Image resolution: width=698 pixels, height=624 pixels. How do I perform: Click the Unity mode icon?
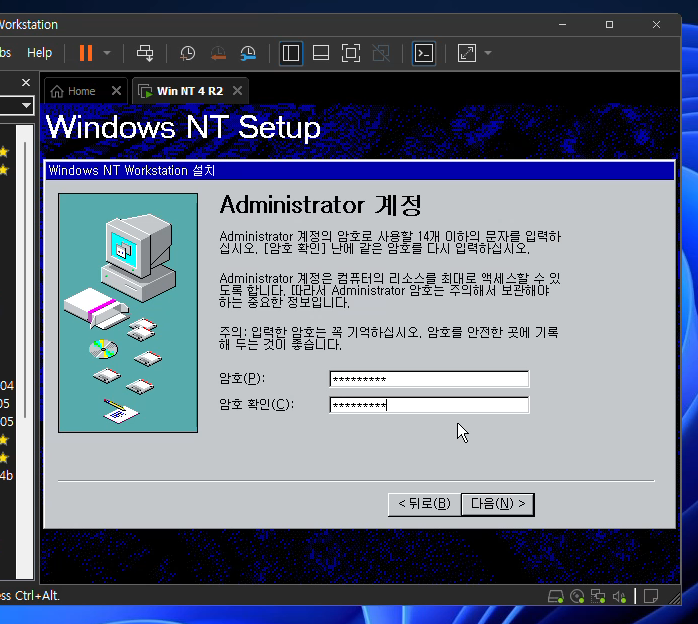[381, 53]
